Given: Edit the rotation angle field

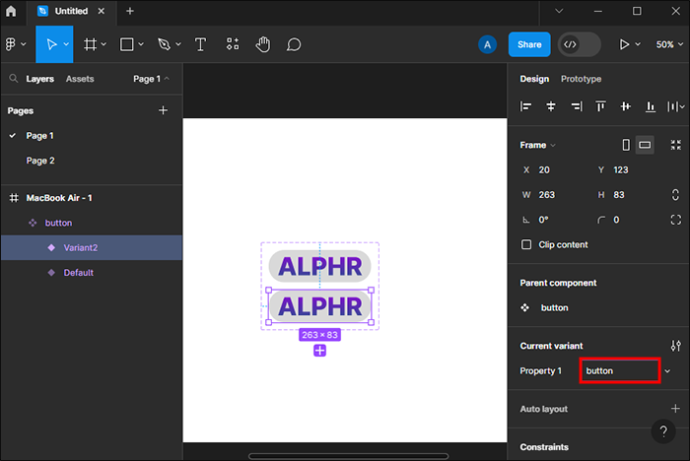Looking at the screenshot, I should click(x=555, y=220).
